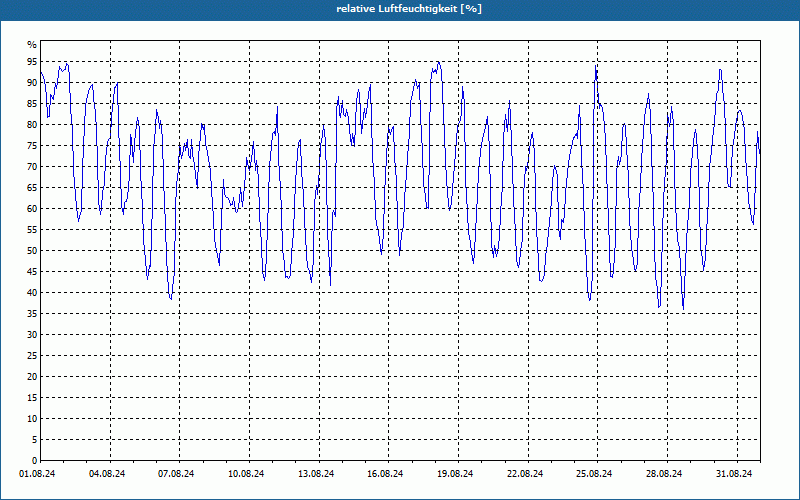Click the y-axis label 65
This screenshot has height=500, width=800.
tap(32, 188)
